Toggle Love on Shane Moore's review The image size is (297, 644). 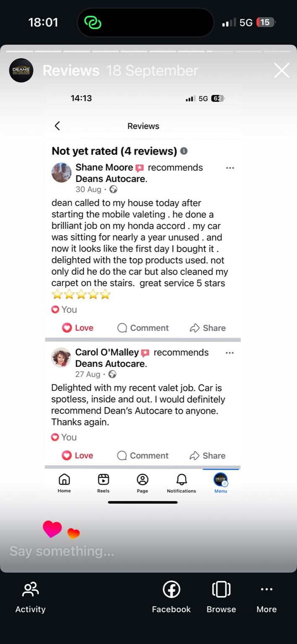click(x=78, y=328)
